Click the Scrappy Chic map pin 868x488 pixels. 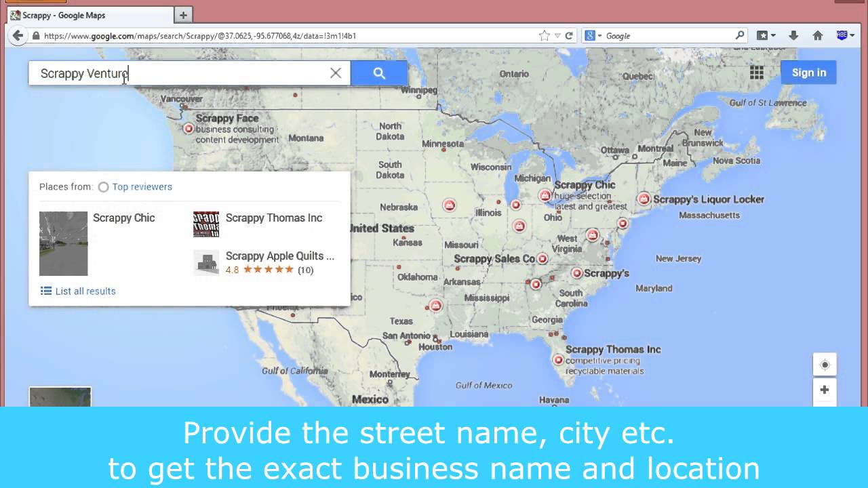coord(544,196)
